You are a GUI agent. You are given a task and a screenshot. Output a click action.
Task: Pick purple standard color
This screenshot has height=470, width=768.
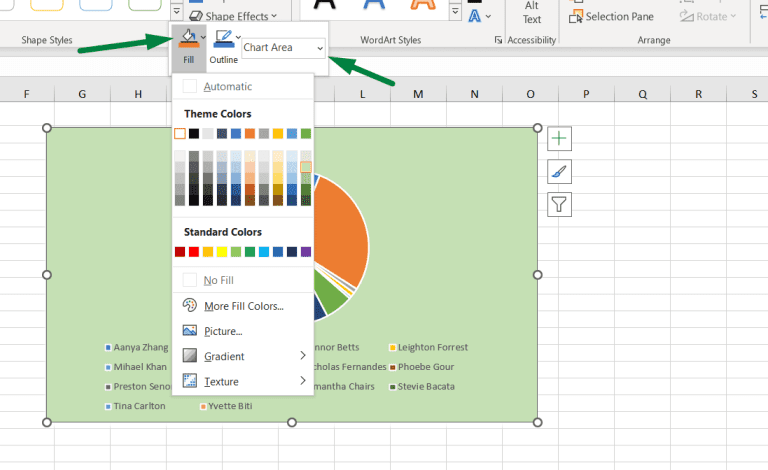tap(306, 252)
